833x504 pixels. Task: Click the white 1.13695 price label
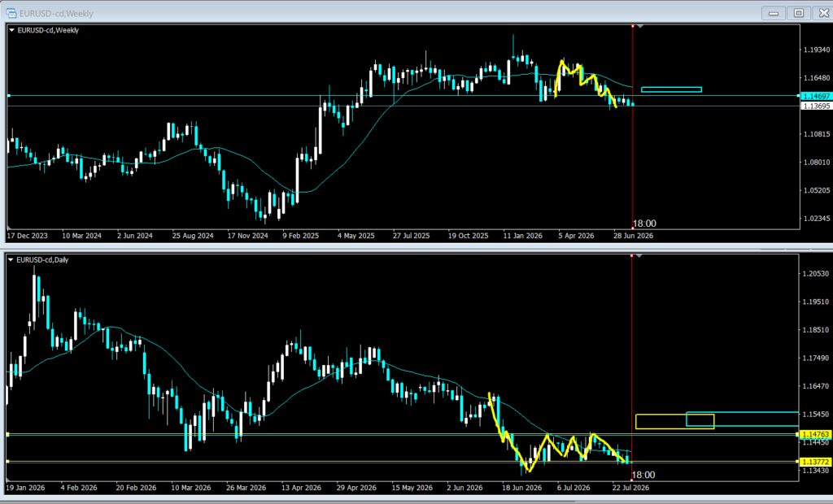coord(815,106)
